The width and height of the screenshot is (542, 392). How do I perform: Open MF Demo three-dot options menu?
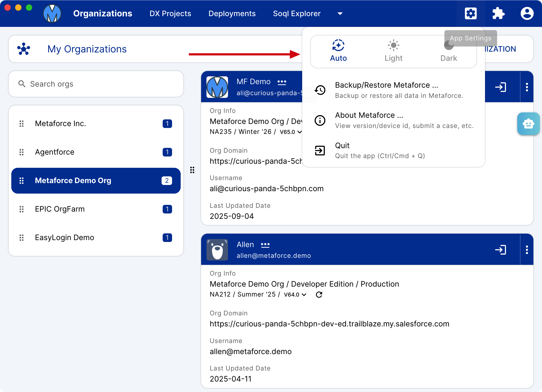click(527, 87)
